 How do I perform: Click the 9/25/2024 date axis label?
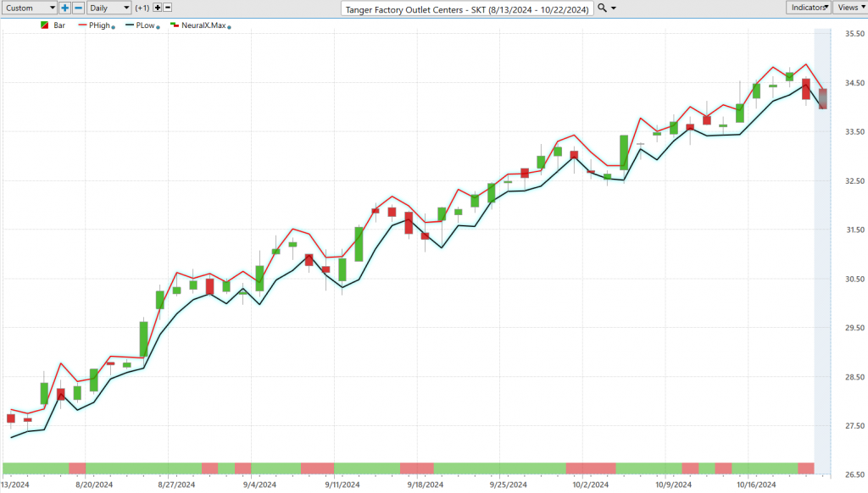509,485
